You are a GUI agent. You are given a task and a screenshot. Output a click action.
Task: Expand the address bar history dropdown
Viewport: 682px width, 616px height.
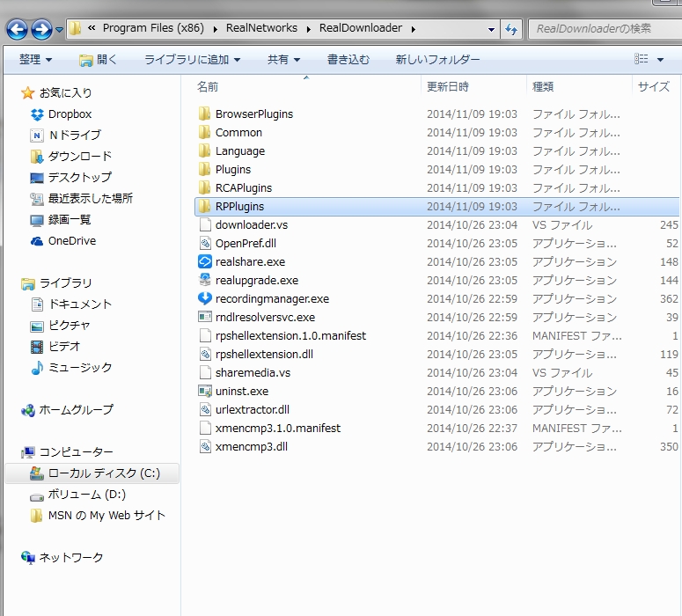click(491, 30)
